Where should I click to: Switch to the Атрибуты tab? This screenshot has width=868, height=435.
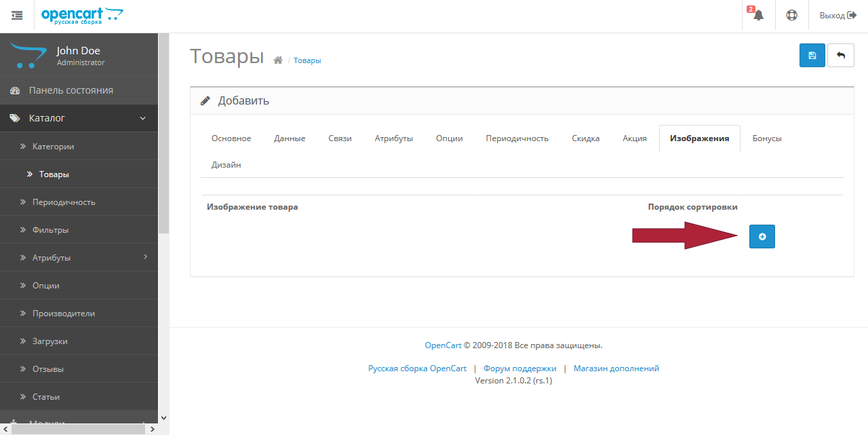(394, 138)
